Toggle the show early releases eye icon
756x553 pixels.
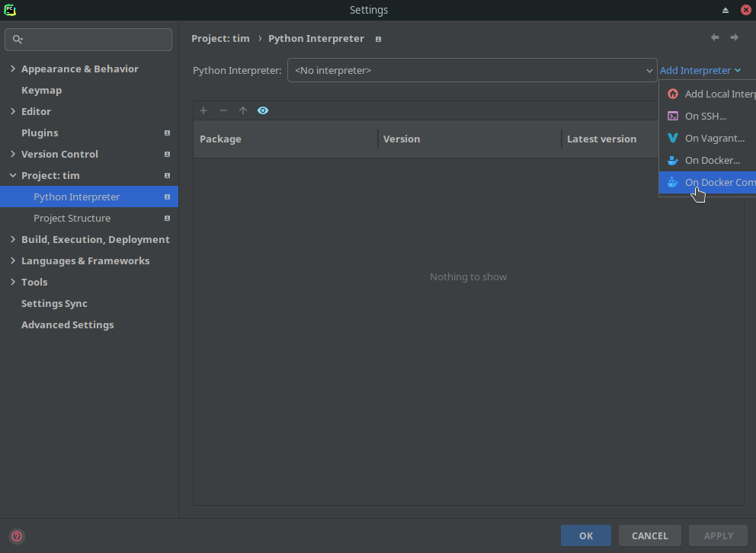point(263,110)
